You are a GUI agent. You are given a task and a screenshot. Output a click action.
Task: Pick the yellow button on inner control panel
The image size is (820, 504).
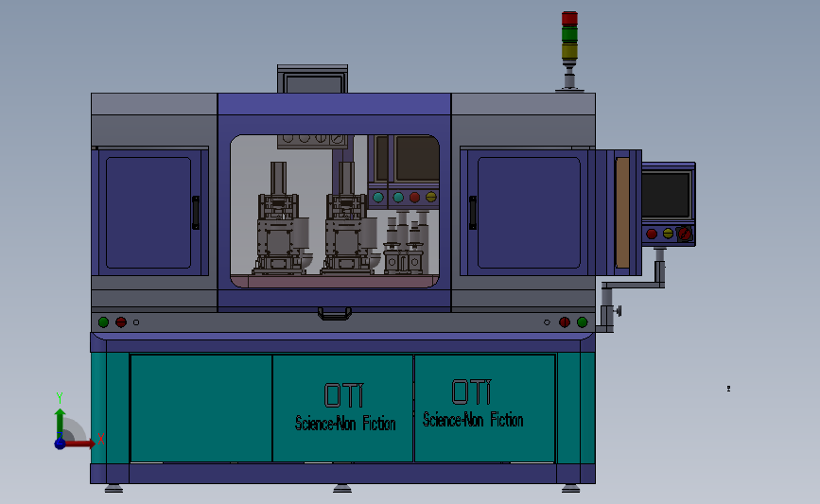point(431,197)
